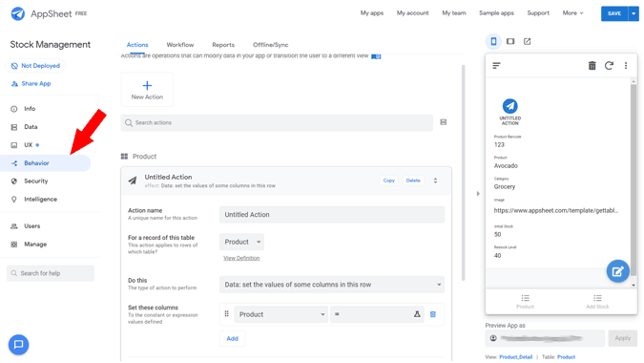Go to the Manage section

click(35, 245)
